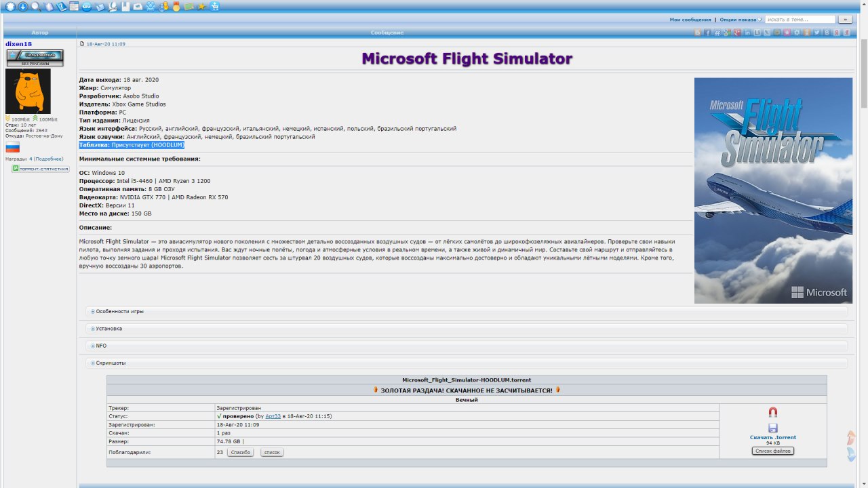Click the home icon in the top toolbar
This screenshot has height=488, width=868.
(x=10, y=7)
